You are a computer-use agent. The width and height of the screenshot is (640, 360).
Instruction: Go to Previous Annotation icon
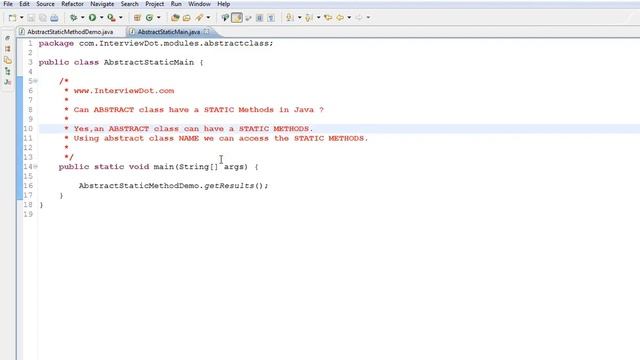click(x=309, y=18)
